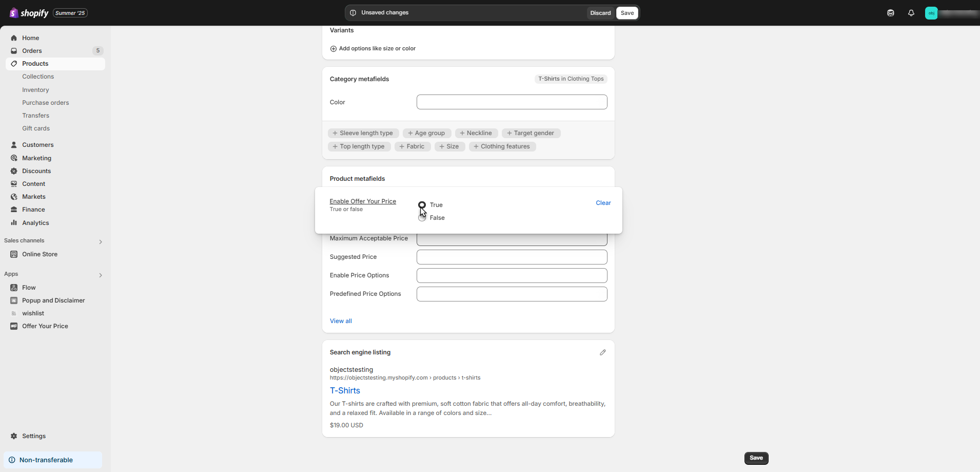
Task: Click the Suggested Price field
Action: pos(512,257)
